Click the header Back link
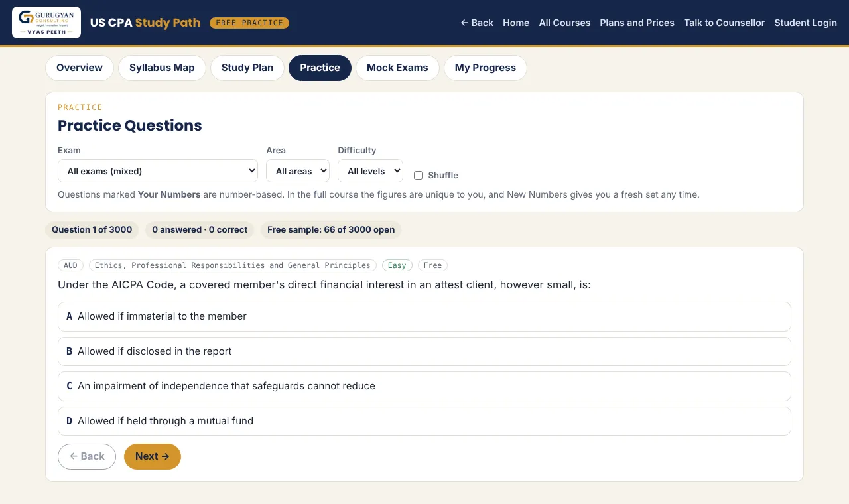This screenshot has width=849, height=504. pyautogui.click(x=477, y=23)
